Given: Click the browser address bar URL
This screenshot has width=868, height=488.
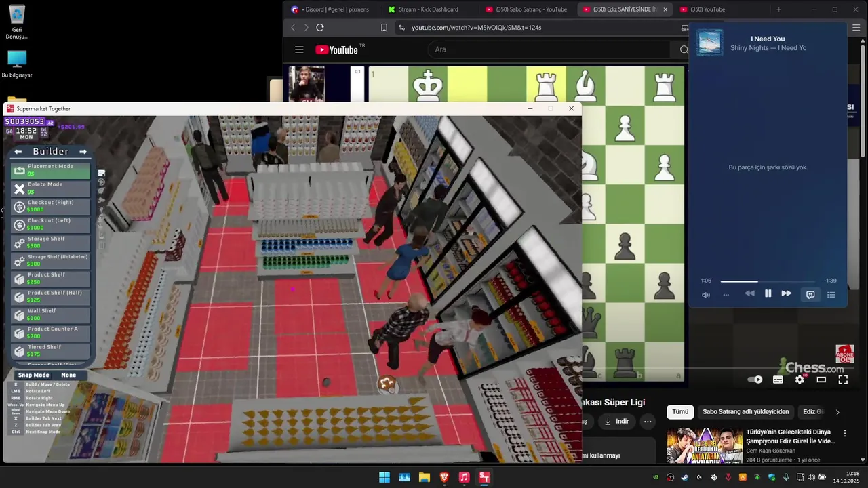Looking at the screenshot, I should pyautogui.click(x=476, y=28).
